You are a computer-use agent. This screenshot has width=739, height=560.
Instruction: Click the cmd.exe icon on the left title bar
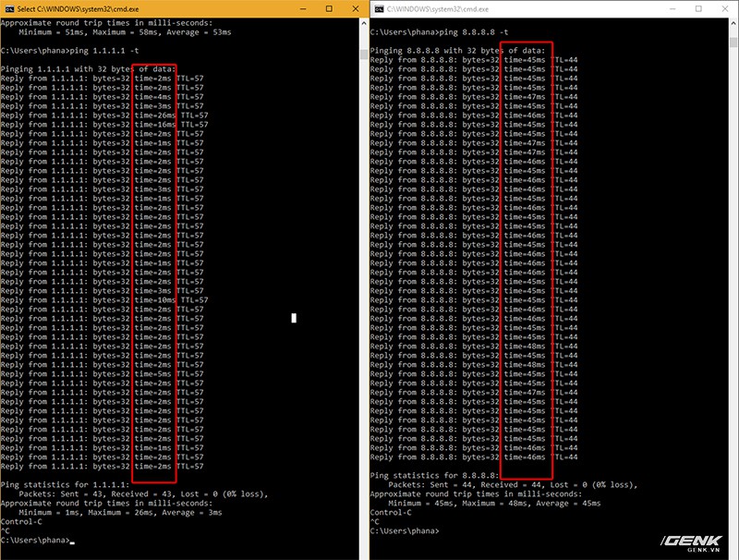click(8, 7)
